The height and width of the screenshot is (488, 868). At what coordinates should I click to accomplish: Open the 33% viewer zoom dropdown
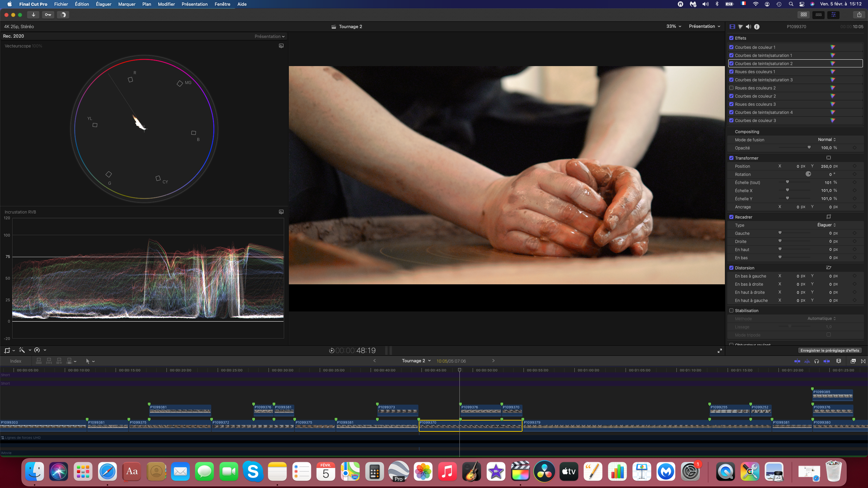pos(673,26)
